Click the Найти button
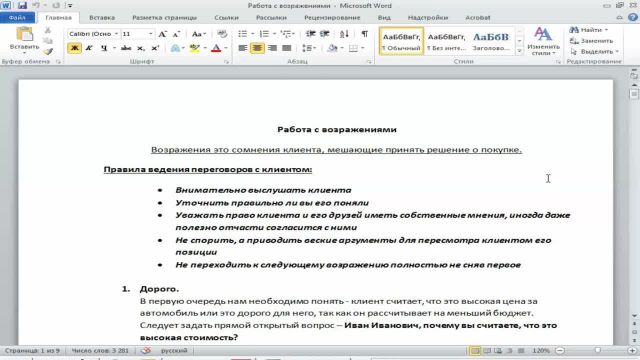 [x=589, y=30]
